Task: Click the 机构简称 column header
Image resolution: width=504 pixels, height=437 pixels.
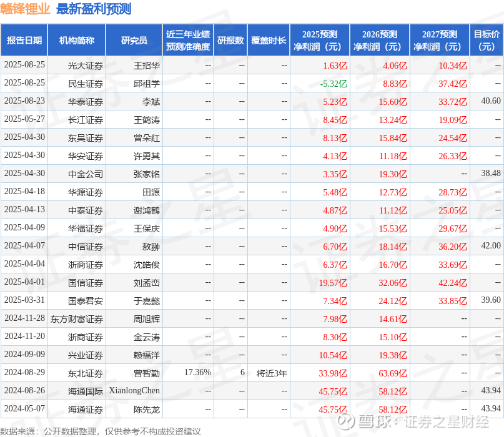Action: pyautogui.click(x=76, y=40)
